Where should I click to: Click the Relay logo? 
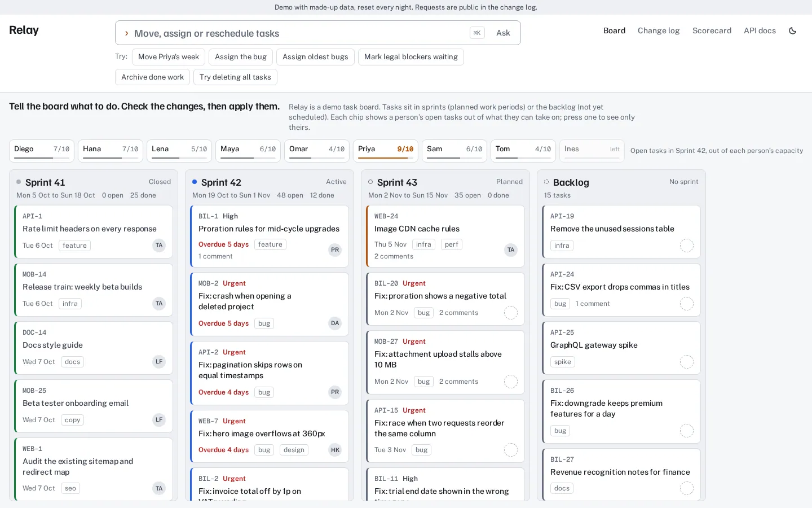pos(24,30)
